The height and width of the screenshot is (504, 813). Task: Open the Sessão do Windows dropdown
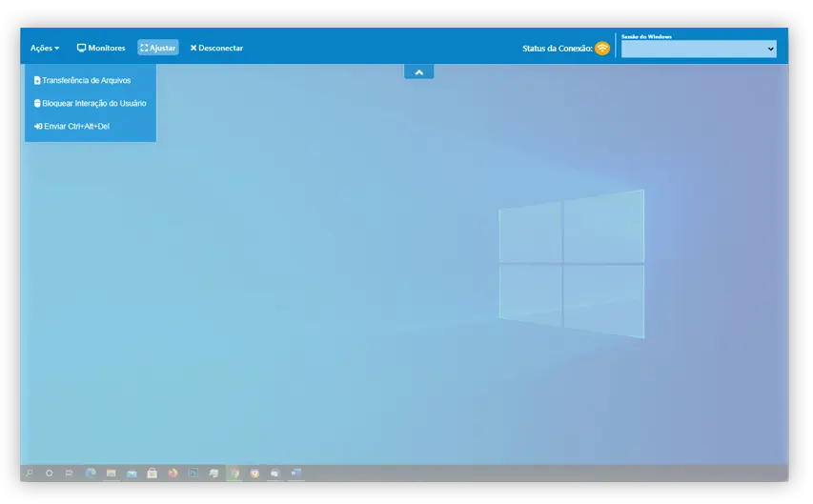click(x=699, y=50)
